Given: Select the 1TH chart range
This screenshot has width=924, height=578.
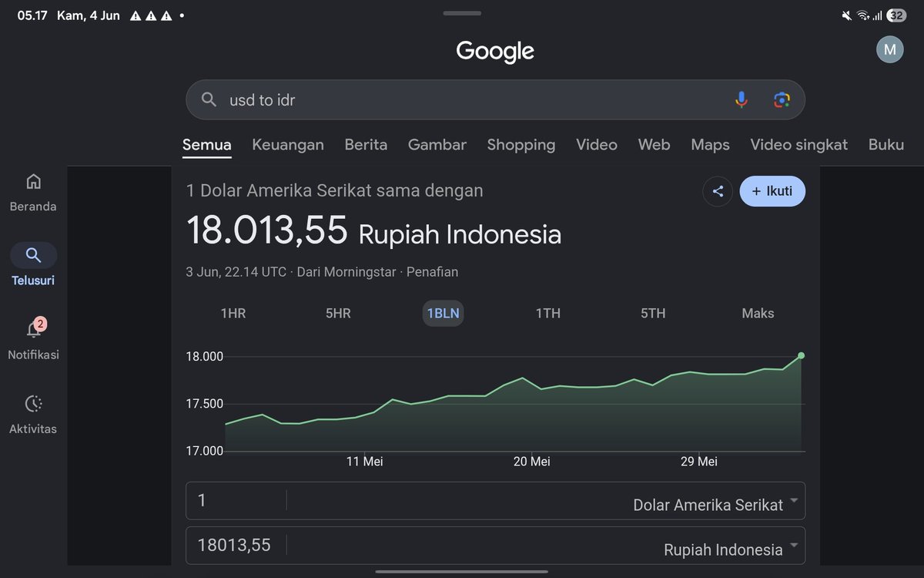Looking at the screenshot, I should pyautogui.click(x=548, y=313).
